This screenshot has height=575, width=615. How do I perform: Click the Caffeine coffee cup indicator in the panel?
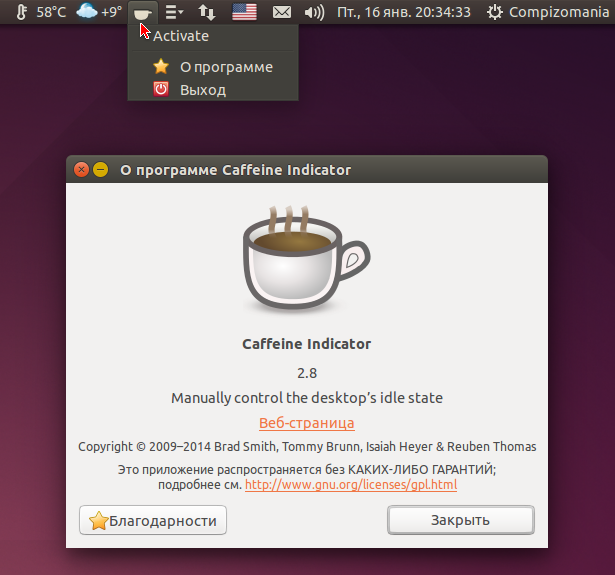pyautogui.click(x=142, y=13)
